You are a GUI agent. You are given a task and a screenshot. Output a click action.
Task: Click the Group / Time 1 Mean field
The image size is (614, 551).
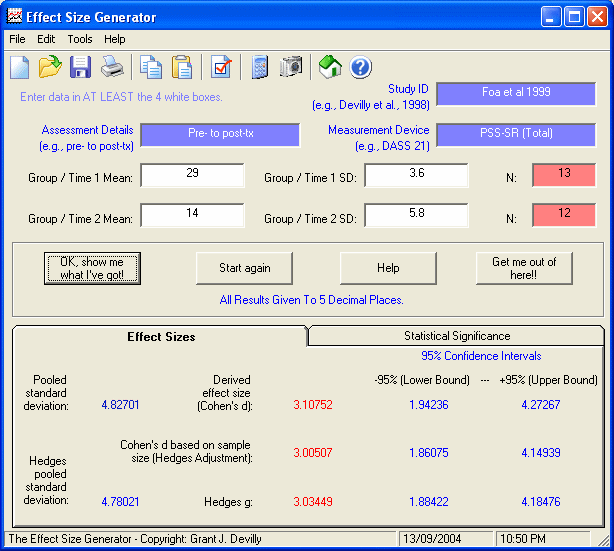(x=192, y=175)
